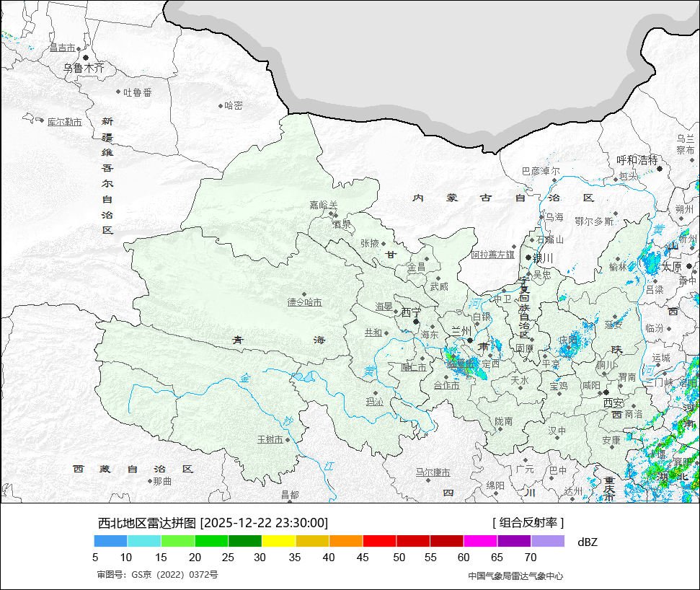Click the 呼和浩特 city label

[x=637, y=160]
